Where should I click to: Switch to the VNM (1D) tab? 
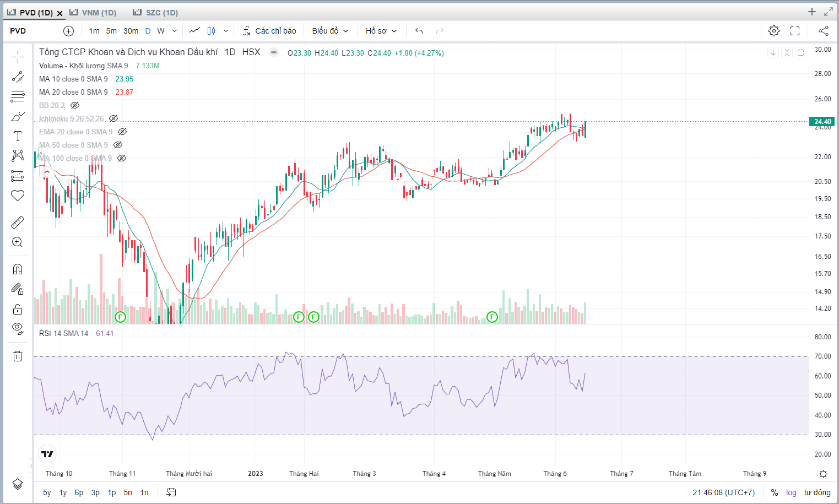tap(94, 12)
